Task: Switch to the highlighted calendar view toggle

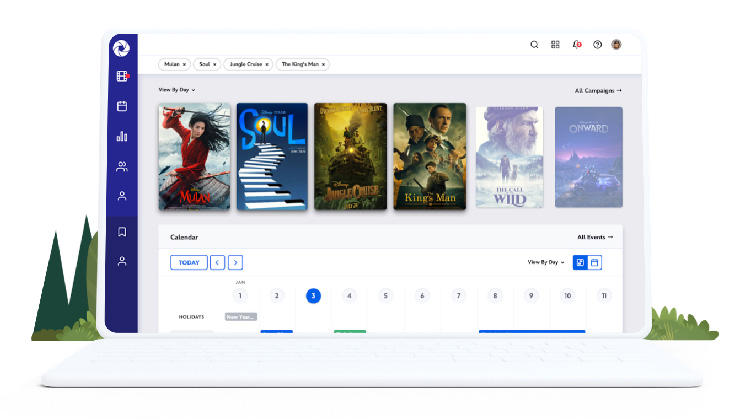Action: click(x=580, y=262)
